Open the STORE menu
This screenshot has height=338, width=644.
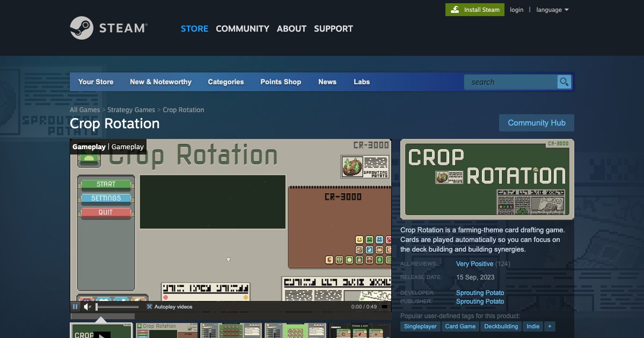pos(194,28)
